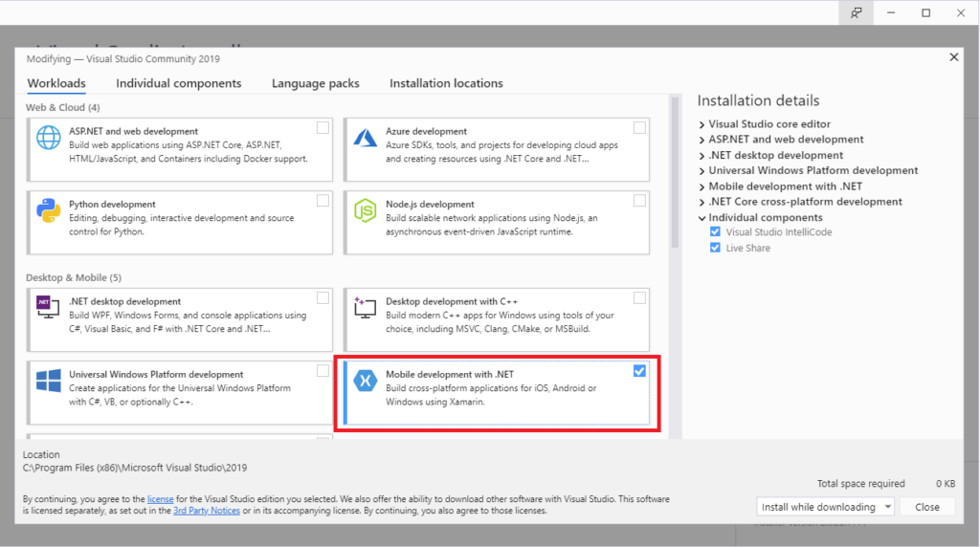Click the Universal Windows Platform logo icon
The image size is (980, 547).
(x=48, y=381)
